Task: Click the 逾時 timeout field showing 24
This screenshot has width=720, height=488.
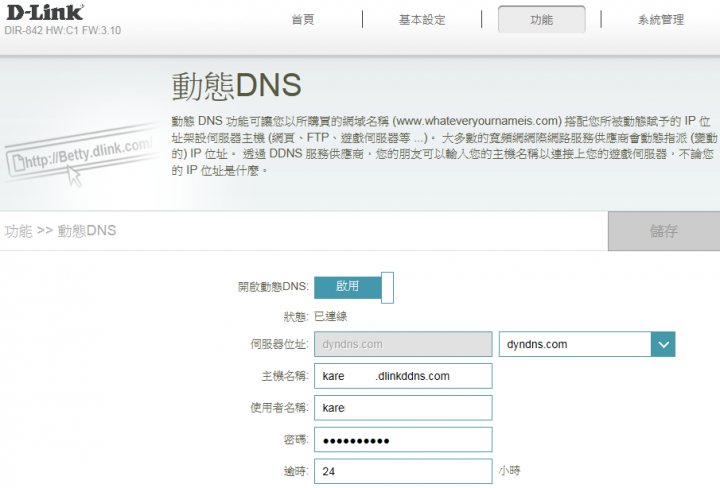Action: (403, 471)
